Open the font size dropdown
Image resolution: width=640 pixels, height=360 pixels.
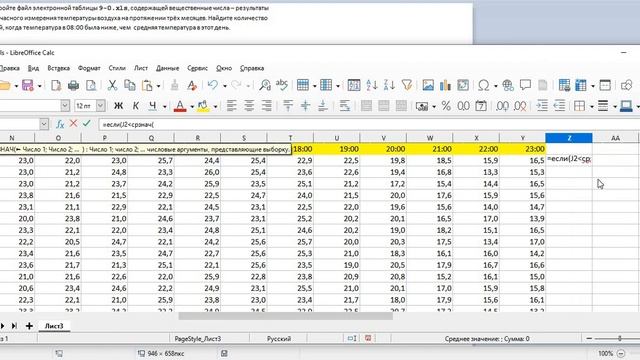click(100, 106)
